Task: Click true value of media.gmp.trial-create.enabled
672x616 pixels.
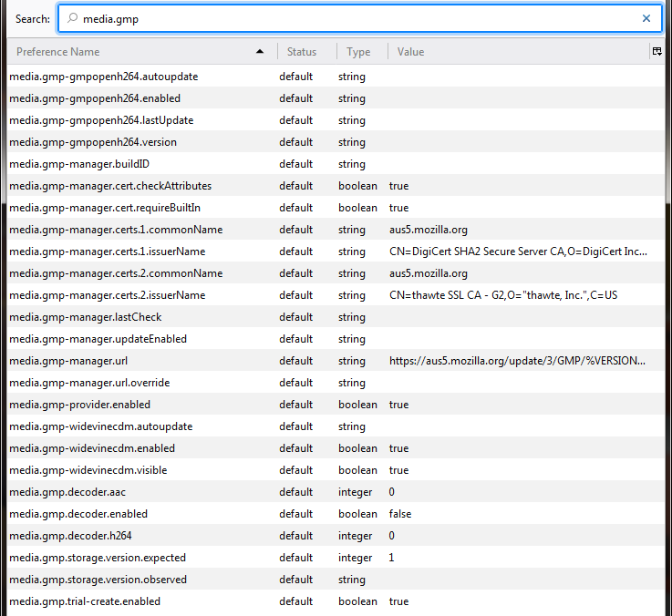Action: pyautogui.click(x=398, y=601)
